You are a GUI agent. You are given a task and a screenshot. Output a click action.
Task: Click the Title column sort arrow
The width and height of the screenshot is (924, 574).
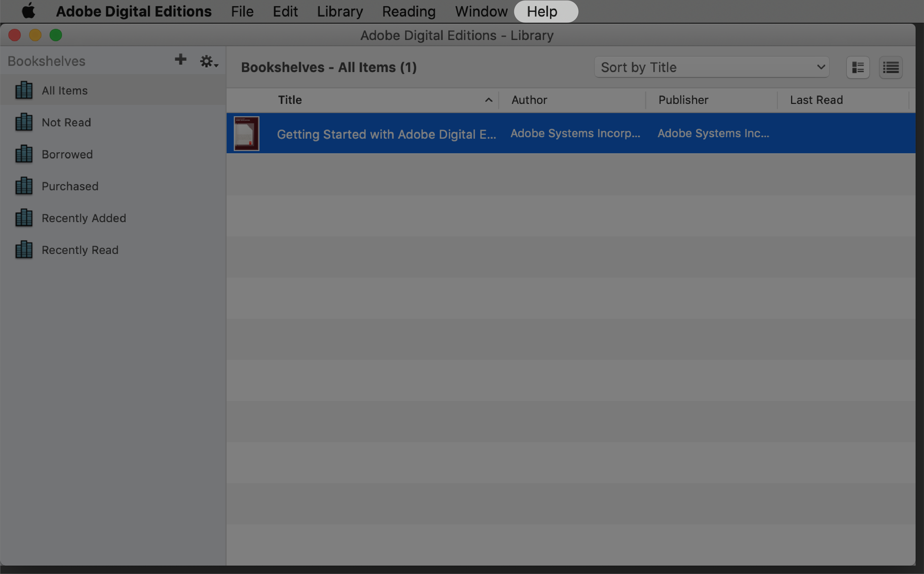click(488, 100)
